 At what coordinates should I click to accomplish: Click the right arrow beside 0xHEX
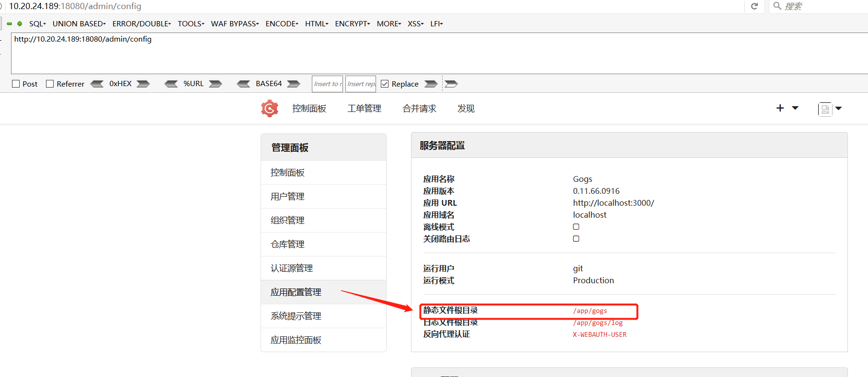tap(143, 84)
